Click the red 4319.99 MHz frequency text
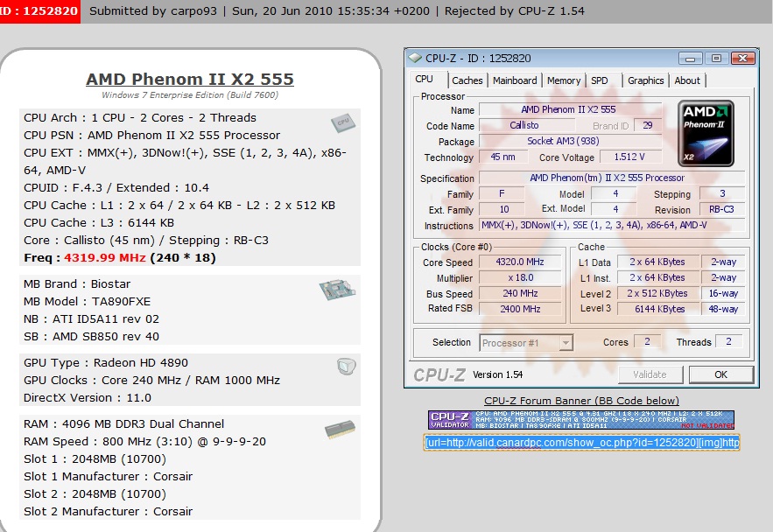Viewport: 773px width, 532px height. [x=105, y=257]
